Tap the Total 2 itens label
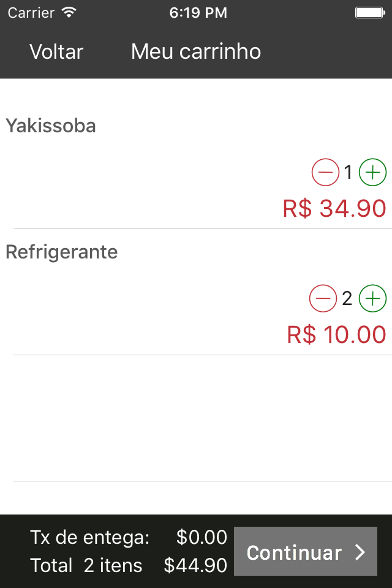Image resolution: width=392 pixels, height=588 pixels. pos(86,565)
